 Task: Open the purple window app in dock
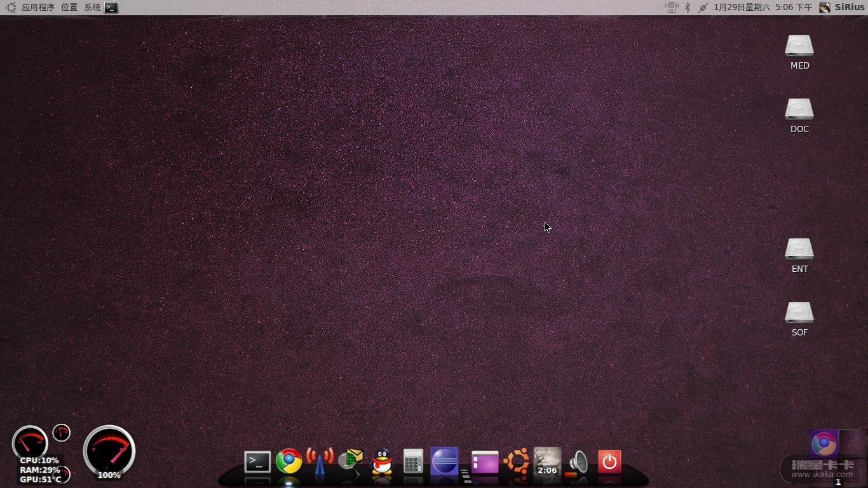485,463
